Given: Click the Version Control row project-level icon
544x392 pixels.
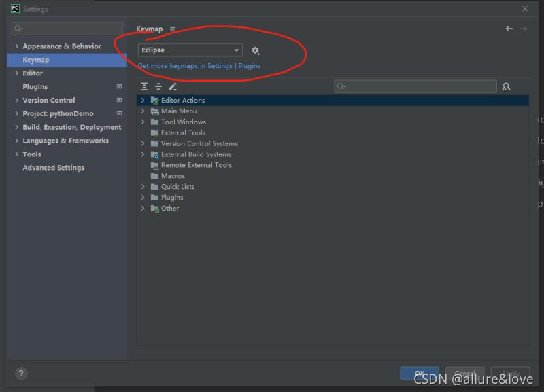Looking at the screenshot, I should coord(119,100).
